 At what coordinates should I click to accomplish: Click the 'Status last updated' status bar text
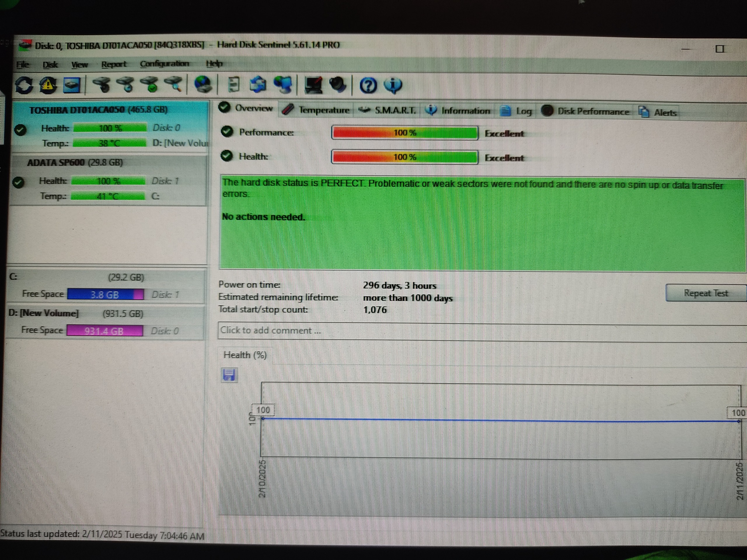pos(102,535)
